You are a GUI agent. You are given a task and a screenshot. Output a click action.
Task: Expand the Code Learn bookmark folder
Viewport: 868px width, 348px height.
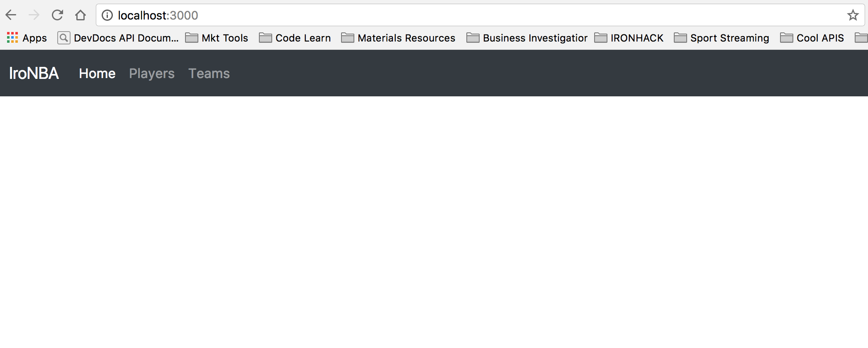point(295,38)
